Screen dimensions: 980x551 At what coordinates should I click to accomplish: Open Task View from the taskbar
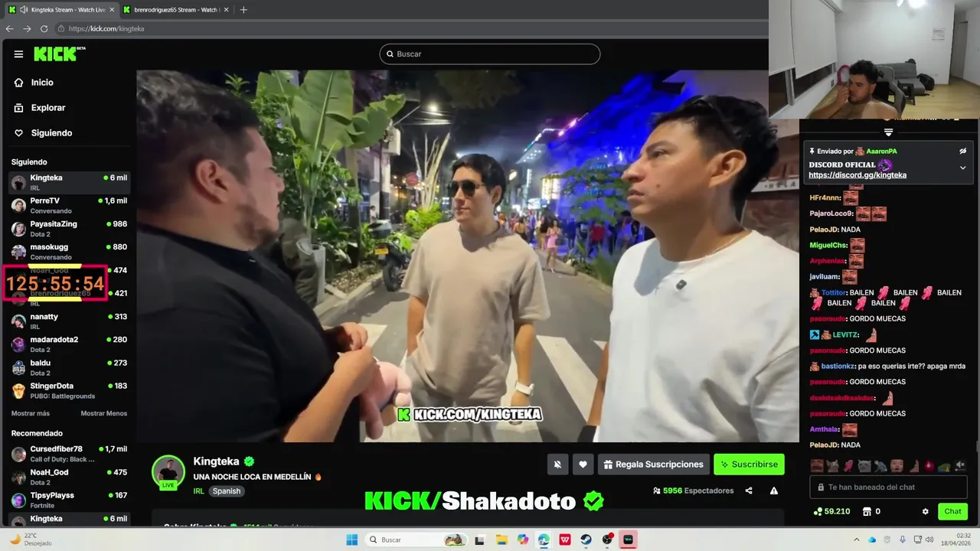point(480,540)
